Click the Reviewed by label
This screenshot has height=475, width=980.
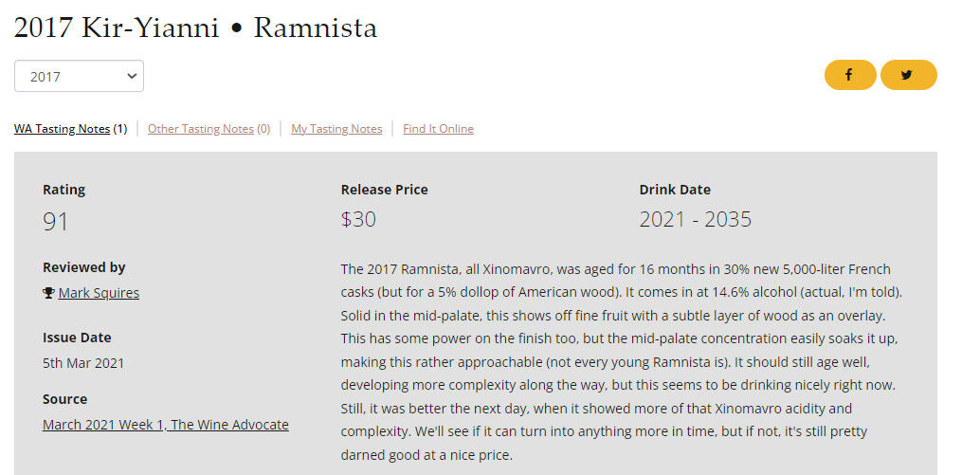pyautogui.click(x=84, y=267)
